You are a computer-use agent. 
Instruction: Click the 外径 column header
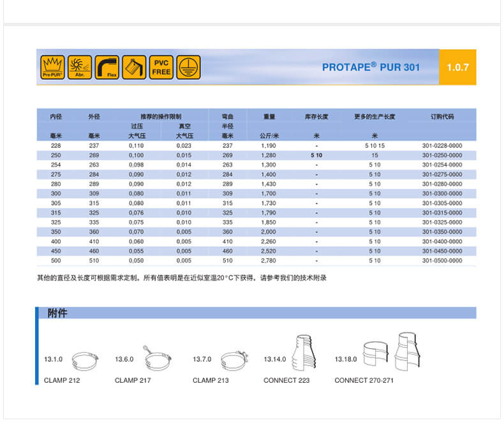pos(94,117)
